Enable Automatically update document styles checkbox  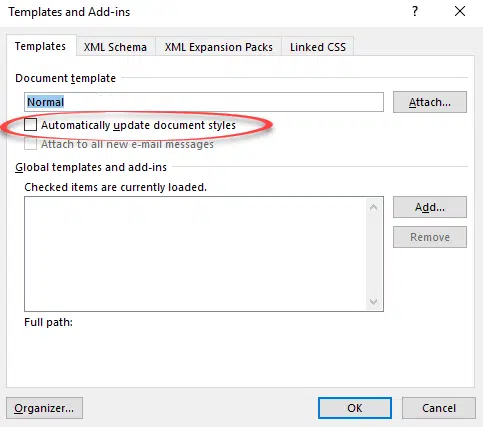point(30,125)
